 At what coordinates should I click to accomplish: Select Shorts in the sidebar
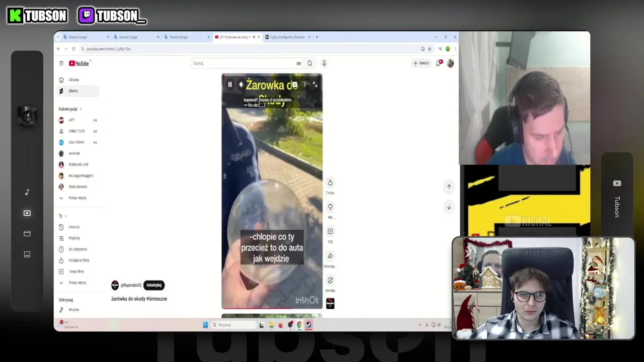[78, 91]
